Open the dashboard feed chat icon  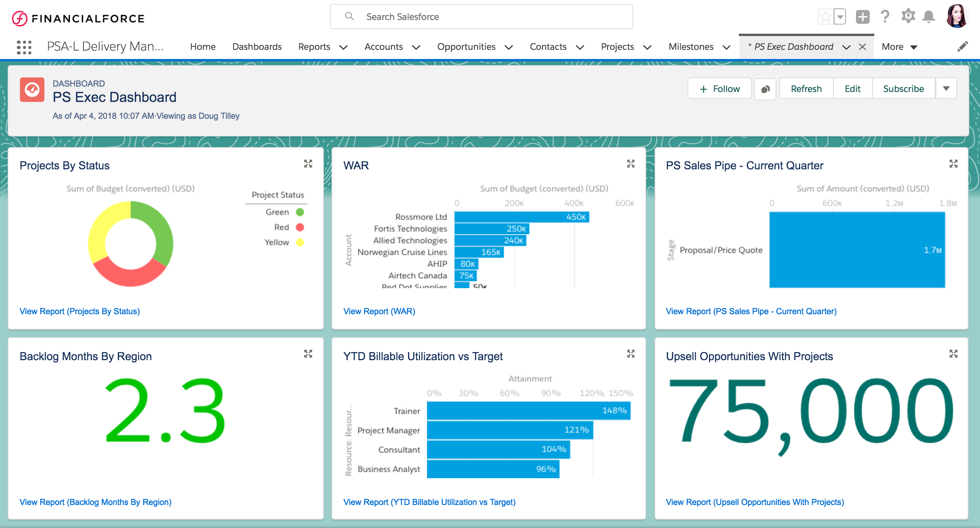pos(765,89)
